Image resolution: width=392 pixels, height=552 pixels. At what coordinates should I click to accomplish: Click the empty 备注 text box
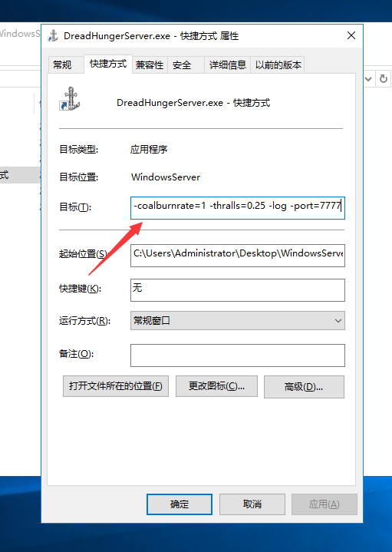(x=238, y=355)
